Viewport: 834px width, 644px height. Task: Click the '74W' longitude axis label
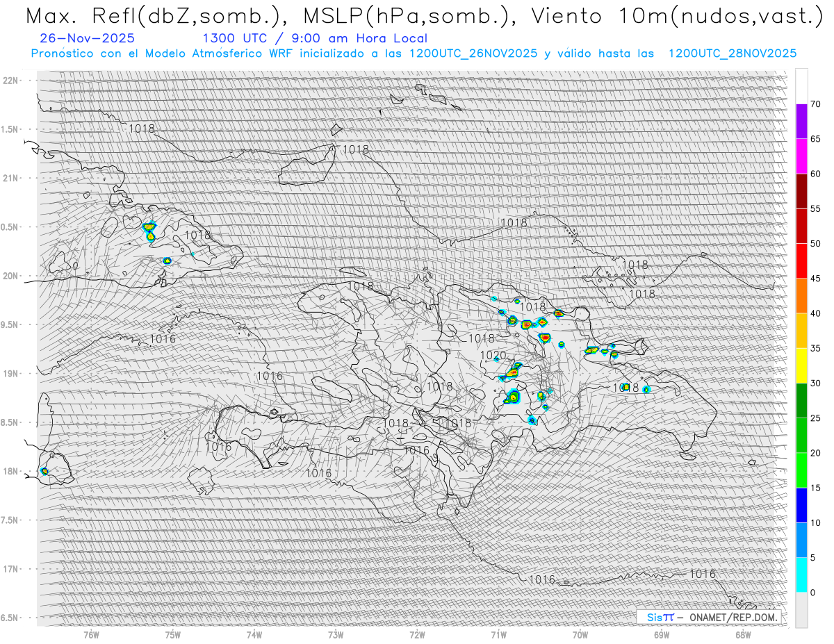pos(254,634)
